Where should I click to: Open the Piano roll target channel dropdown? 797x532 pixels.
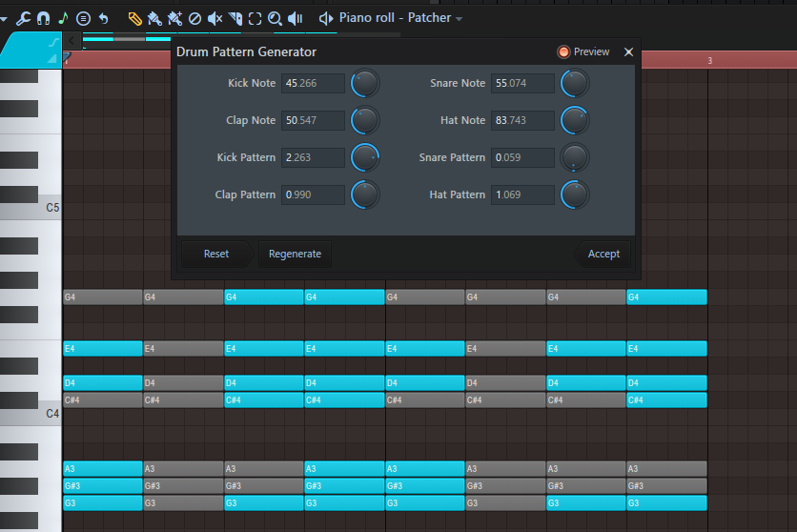(x=459, y=18)
